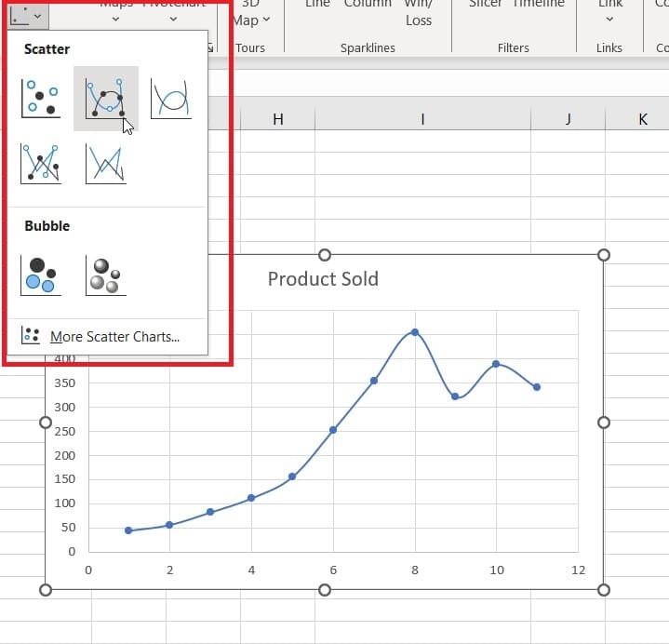Select the 2-D Bubble chart icon
This screenshot has height=644, width=669.
tap(41, 275)
